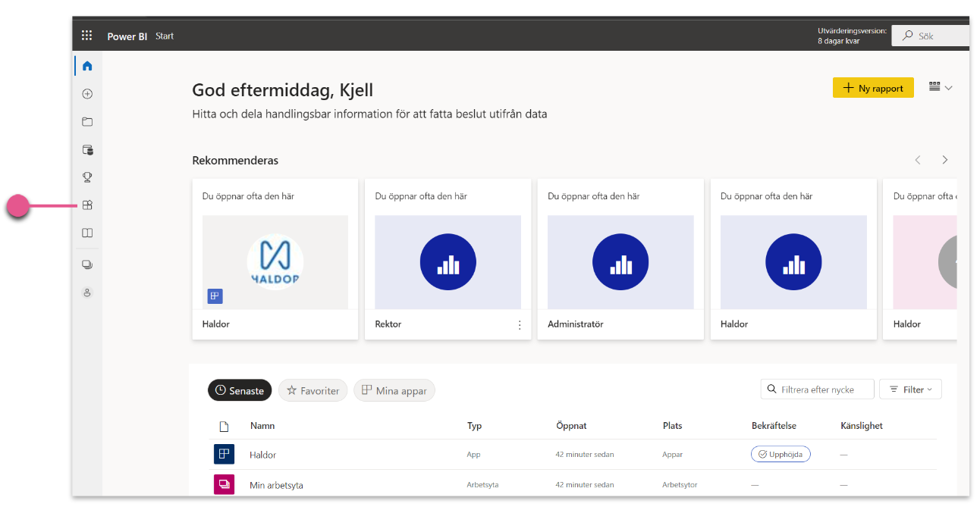Switch to the Favoriter tab
The width and height of the screenshot is (980, 510).
coord(313,390)
